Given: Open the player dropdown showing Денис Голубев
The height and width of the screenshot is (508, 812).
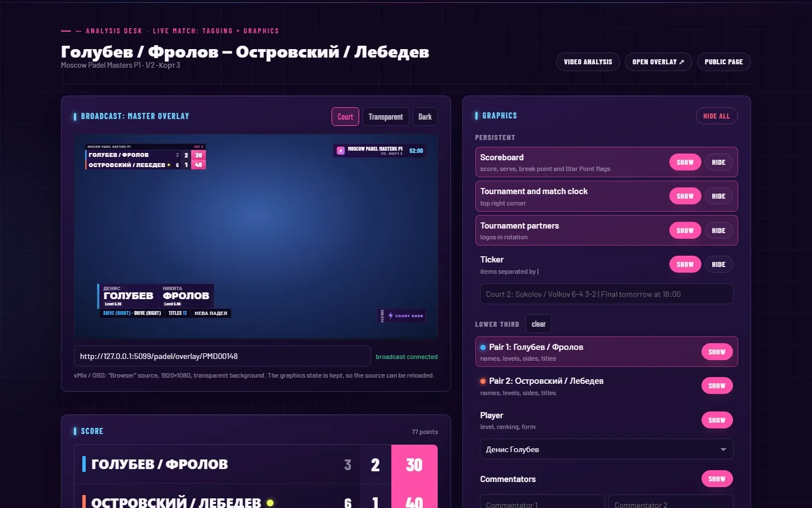Looking at the screenshot, I should click(x=606, y=449).
